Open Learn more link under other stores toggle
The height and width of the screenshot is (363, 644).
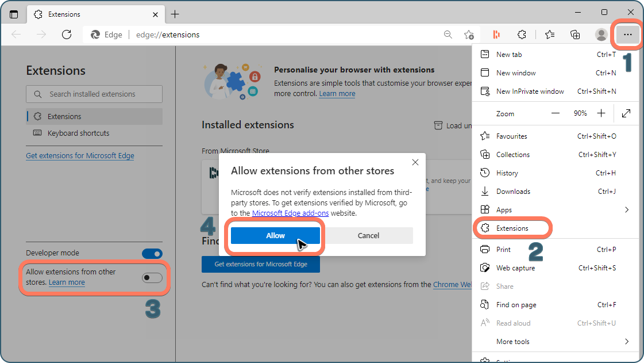click(67, 282)
